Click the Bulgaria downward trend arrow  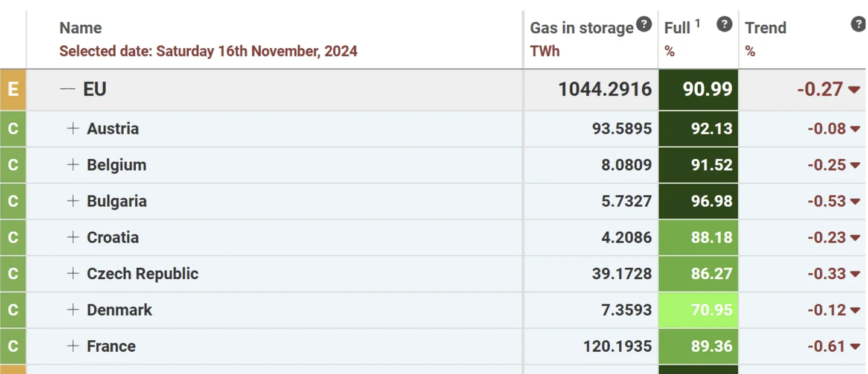(x=855, y=201)
